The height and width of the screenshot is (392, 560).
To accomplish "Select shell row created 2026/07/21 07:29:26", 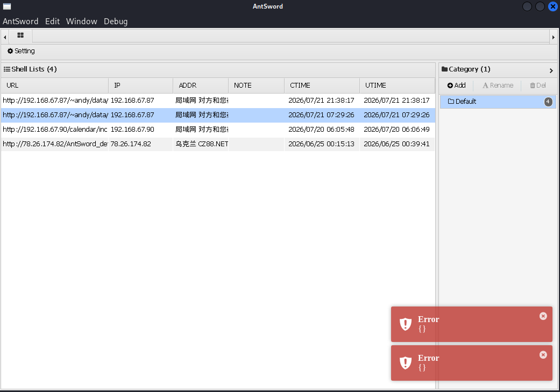I will (218, 115).
